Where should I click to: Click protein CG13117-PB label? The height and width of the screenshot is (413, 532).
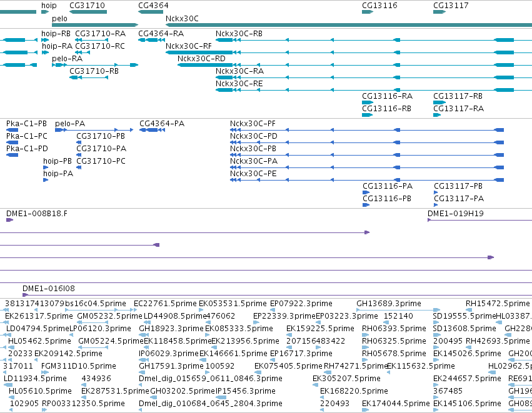(458, 186)
